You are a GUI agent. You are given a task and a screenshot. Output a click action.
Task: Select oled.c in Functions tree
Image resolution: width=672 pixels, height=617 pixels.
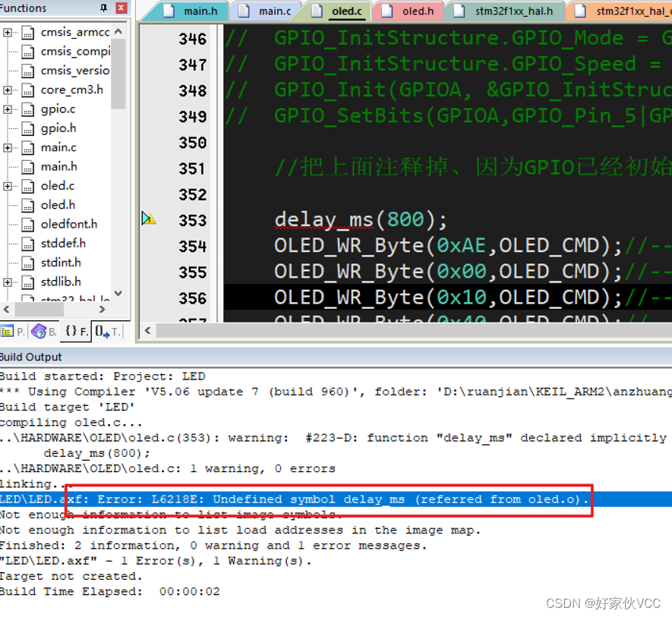click(58, 185)
